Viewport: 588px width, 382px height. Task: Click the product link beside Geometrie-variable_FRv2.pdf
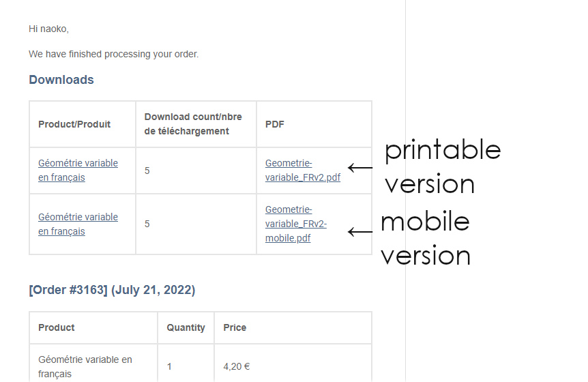tap(78, 171)
